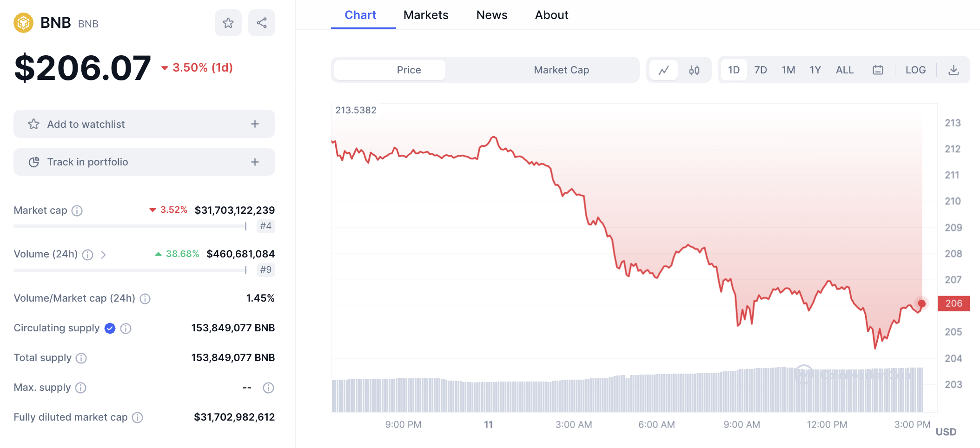Click the Market cap info icon

pyautogui.click(x=77, y=211)
